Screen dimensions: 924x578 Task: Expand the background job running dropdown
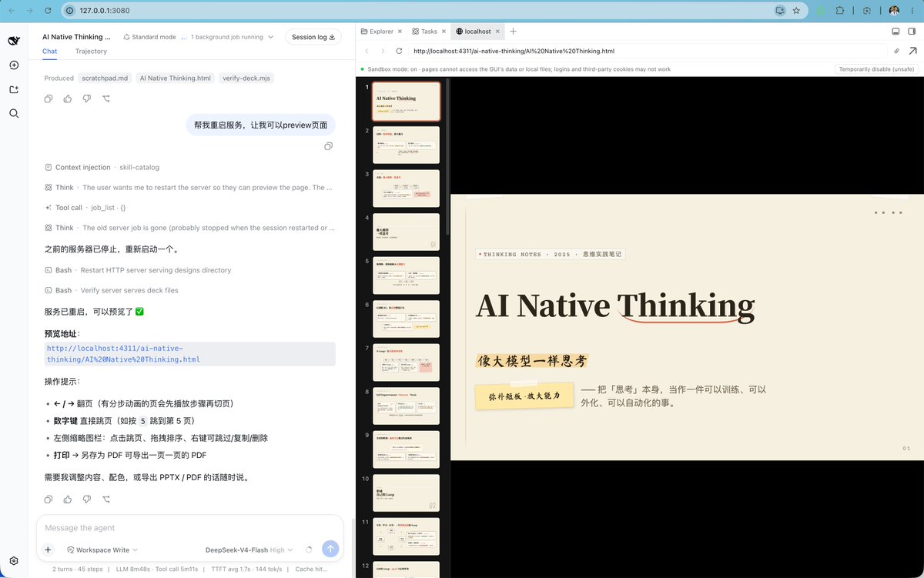[x=232, y=37]
